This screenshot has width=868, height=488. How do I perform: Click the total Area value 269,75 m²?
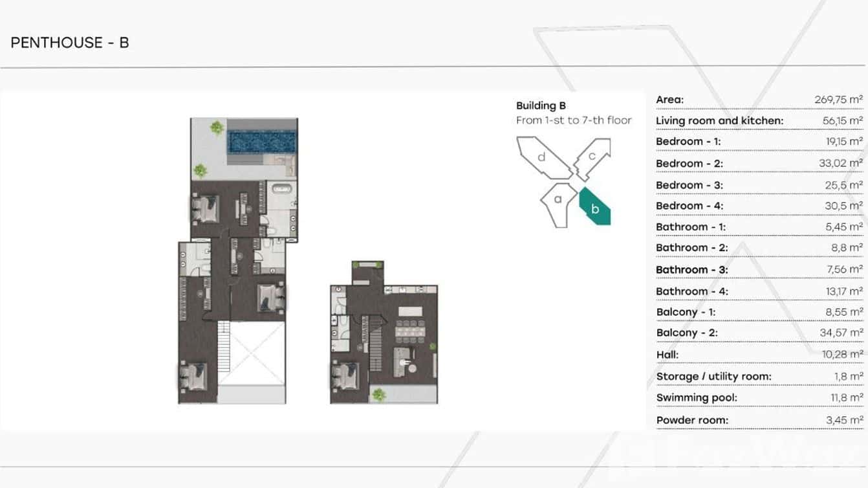tap(838, 100)
